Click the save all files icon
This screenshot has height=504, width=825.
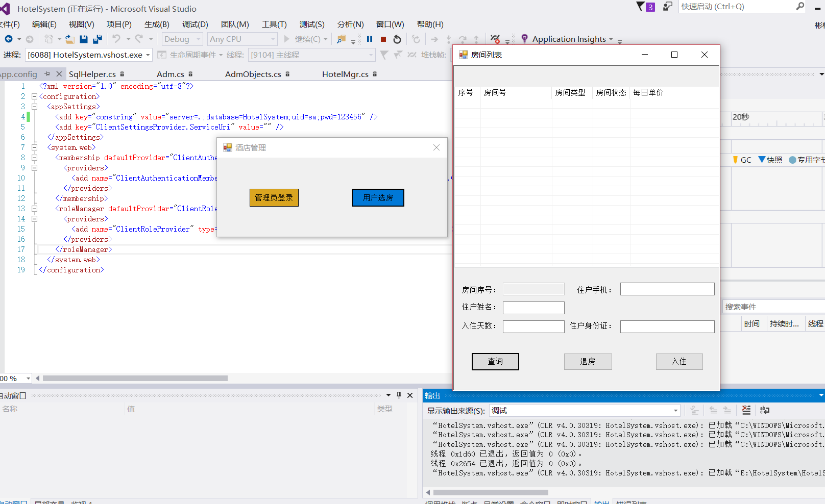98,39
